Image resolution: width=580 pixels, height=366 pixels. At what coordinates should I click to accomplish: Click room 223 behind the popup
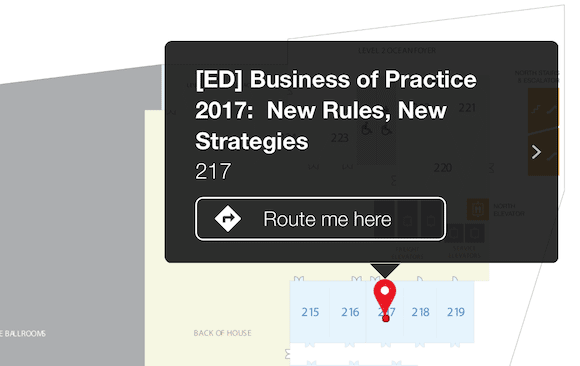pyautogui.click(x=340, y=138)
